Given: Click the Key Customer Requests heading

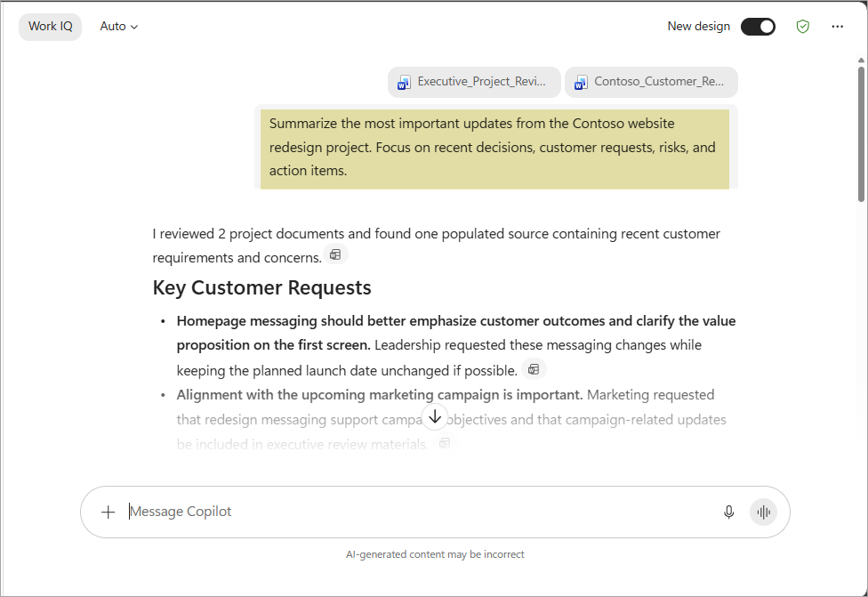Looking at the screenshot, I should [261, 288].
